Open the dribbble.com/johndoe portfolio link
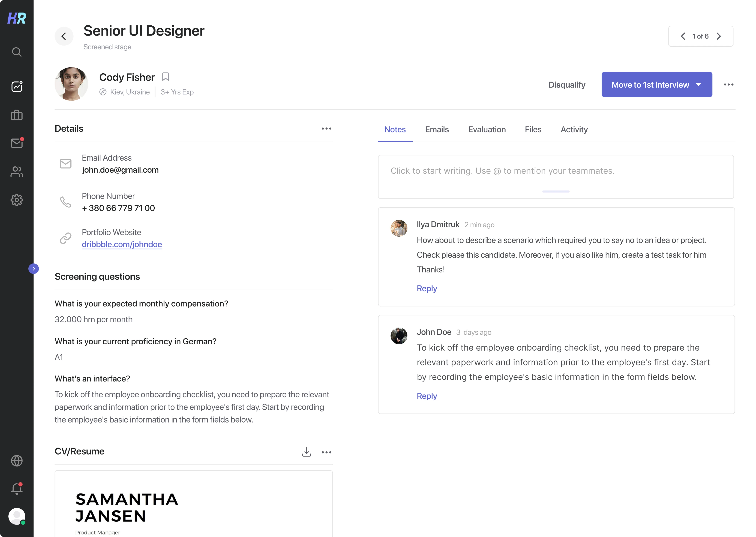Screen dimensions: 756x537 122,244
